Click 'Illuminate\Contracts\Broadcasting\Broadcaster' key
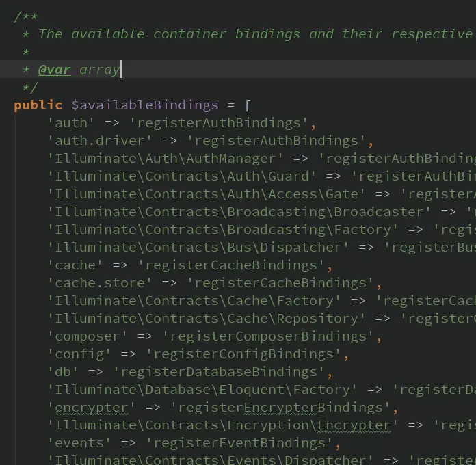Image resolution: width=476 pixels, height=465 pixels. click(x=239, y=212)
